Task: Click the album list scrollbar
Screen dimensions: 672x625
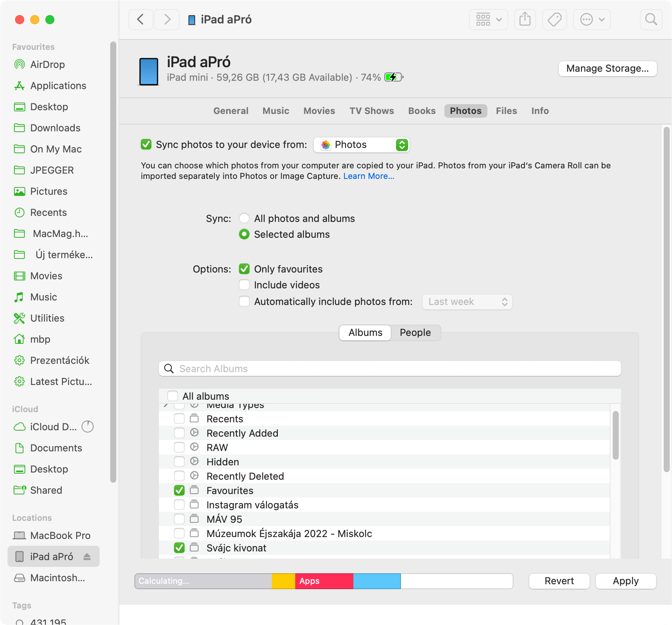Action: (x=615, y=435)
